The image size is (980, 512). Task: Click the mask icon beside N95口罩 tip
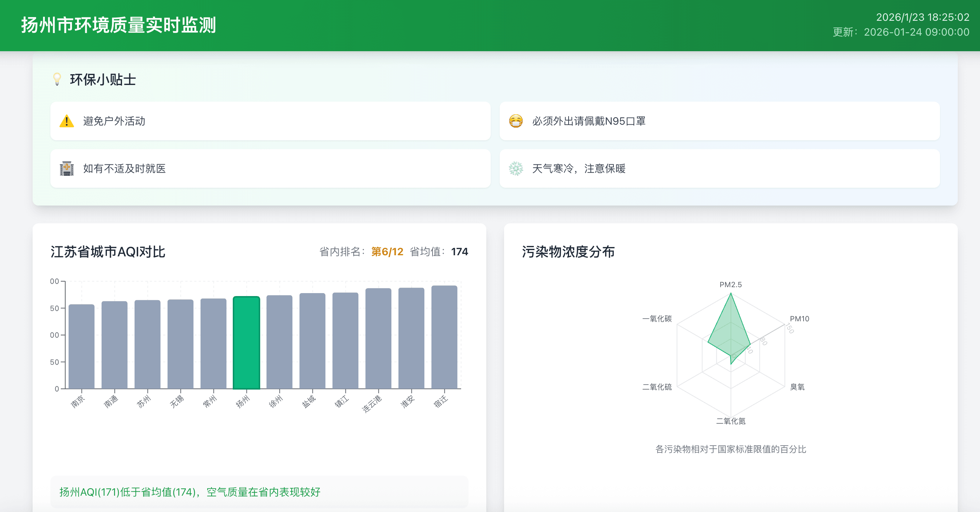[516, 121]
